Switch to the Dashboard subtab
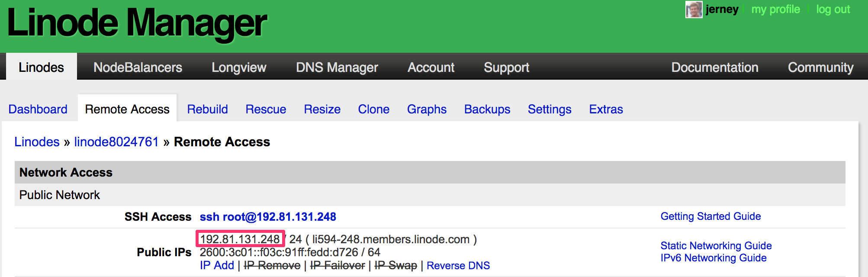This screenshot has width=868, height=277. coord(38,109)
